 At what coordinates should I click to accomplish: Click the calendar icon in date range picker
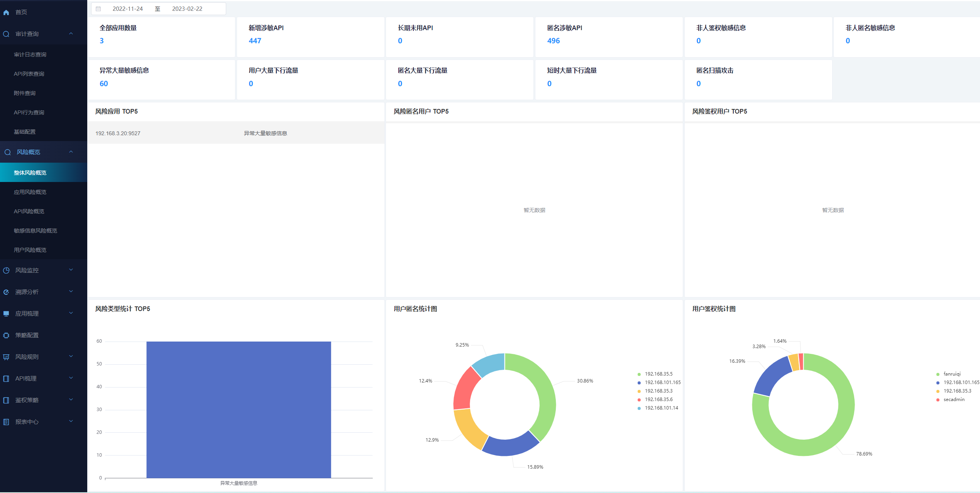point(98,9)
